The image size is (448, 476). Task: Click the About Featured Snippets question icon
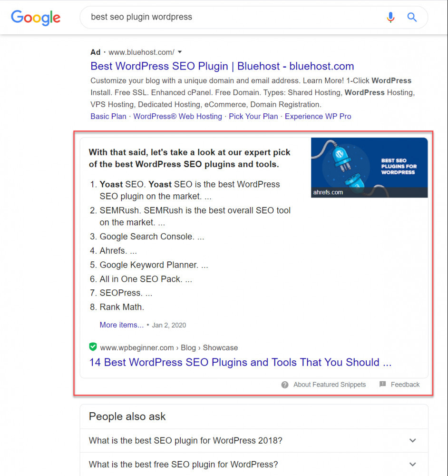click(x=285, y=385)
